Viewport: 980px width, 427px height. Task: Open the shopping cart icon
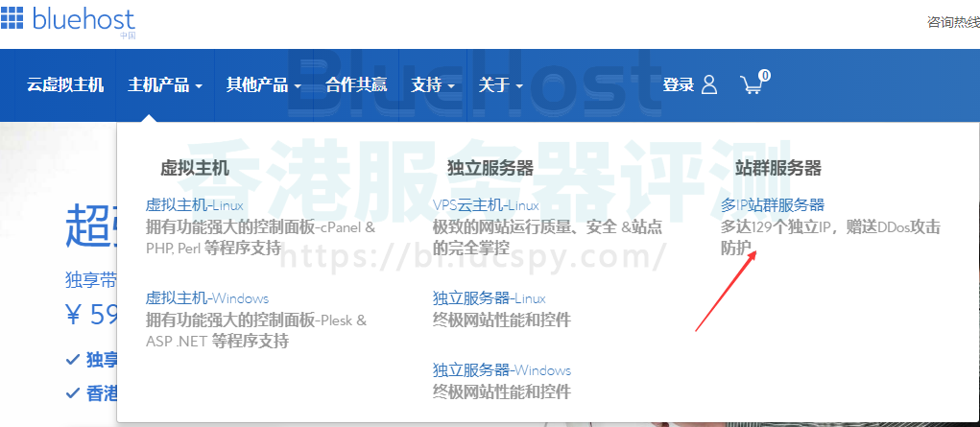coord(752,85)
